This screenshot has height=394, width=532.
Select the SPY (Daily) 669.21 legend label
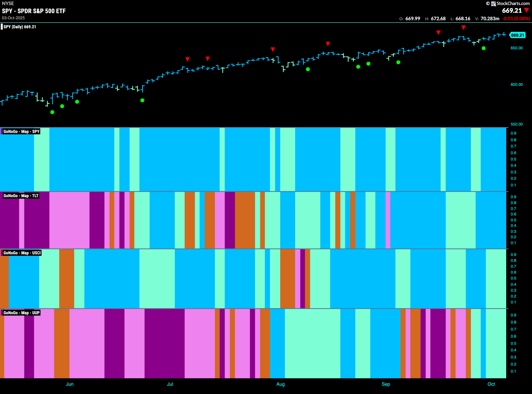[20, 27]
